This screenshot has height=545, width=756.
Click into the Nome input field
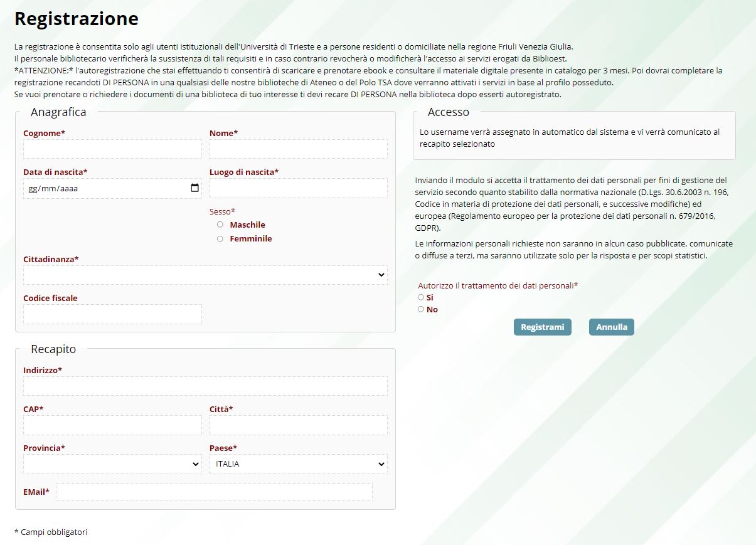[x=298, y=149]
